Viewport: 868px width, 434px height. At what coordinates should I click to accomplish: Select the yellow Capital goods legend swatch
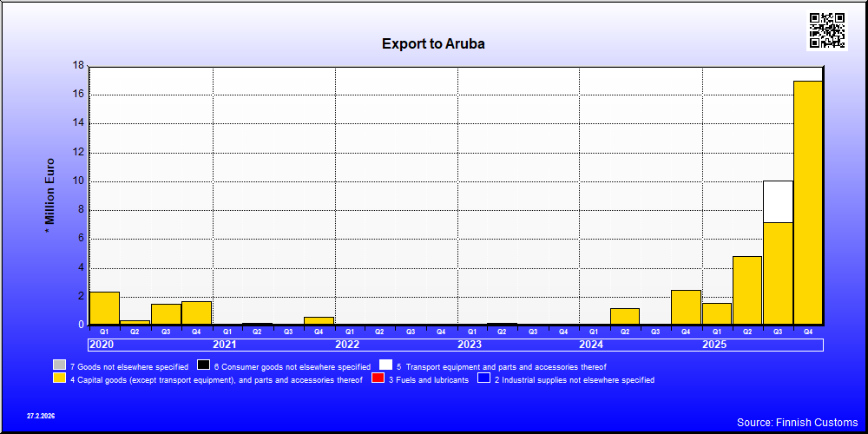click(x=59, y=378)
